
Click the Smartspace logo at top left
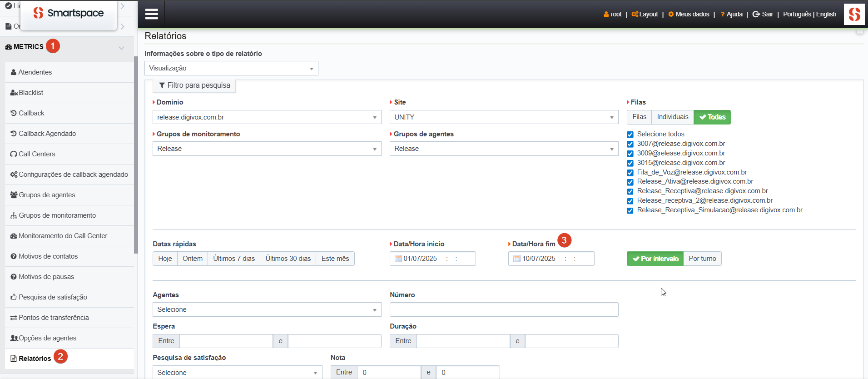tap(69, 13)
